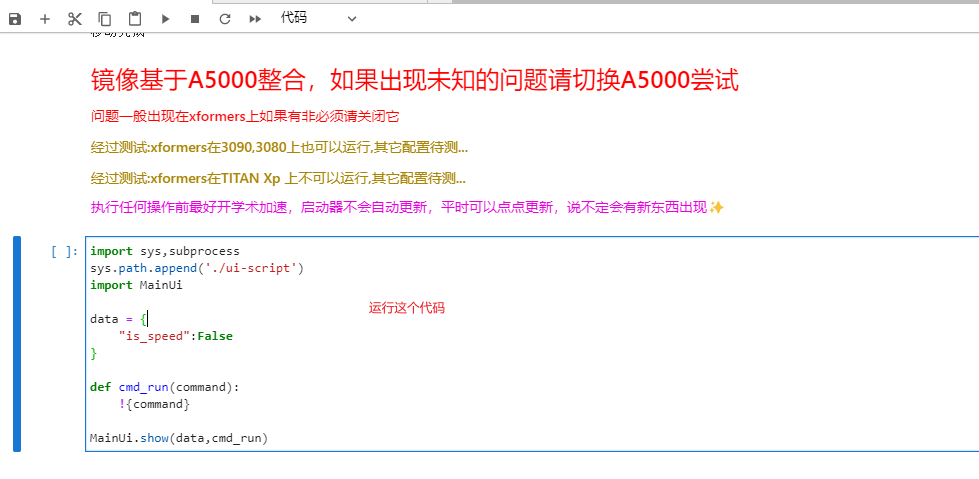This screenshot has height=479, width=979.
Task: Click the xformers TITAN Xp test note
Action: [x=278, y=179]
